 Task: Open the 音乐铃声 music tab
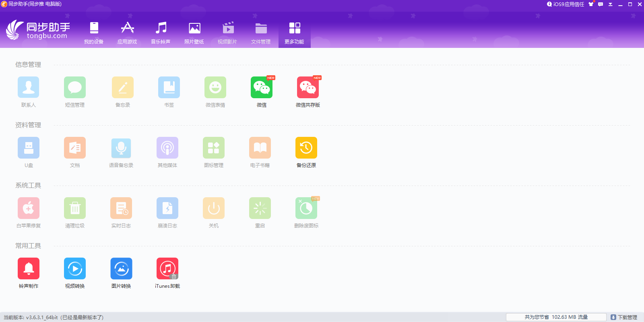pos(161,33)
